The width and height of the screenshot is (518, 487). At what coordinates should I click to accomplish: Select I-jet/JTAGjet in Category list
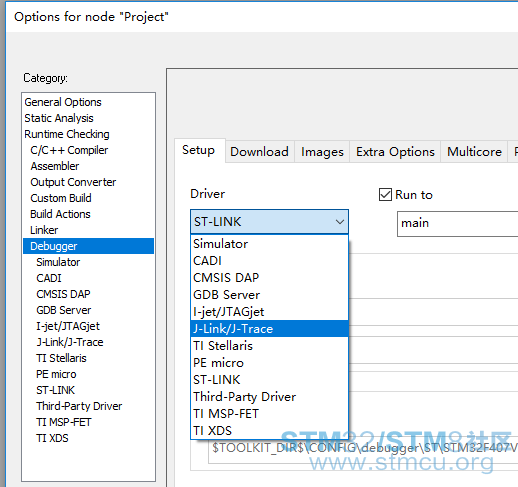[x=68, y=326]
